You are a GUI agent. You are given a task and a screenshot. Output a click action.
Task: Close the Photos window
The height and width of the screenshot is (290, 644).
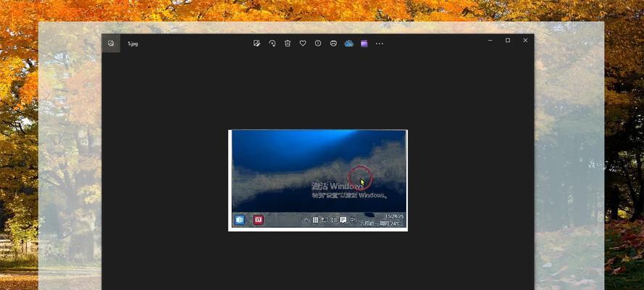pos(525,41)
